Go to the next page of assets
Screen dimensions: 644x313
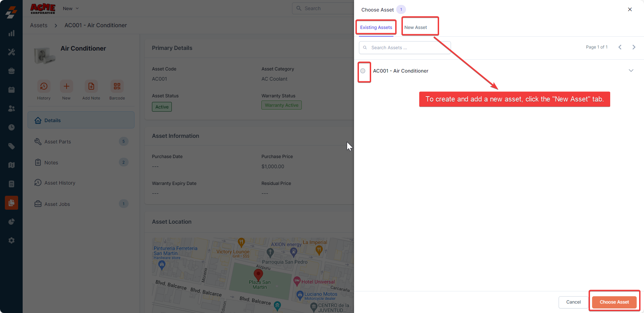coord(634,47)
